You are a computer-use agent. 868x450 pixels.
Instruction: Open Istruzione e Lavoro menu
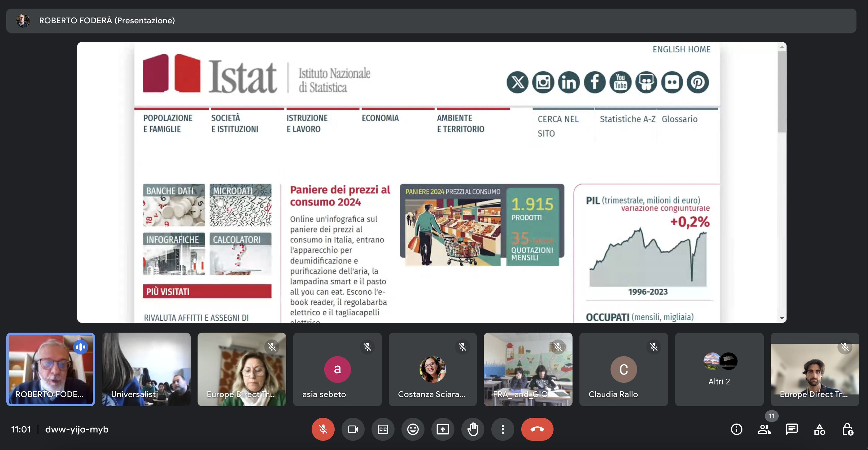coord(307,123)
